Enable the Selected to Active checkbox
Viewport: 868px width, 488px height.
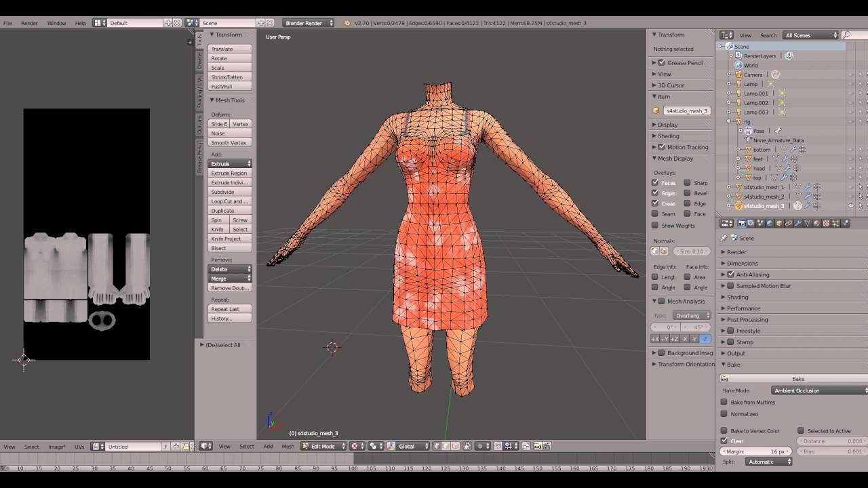pyautogui.click(x=801, y=430)
